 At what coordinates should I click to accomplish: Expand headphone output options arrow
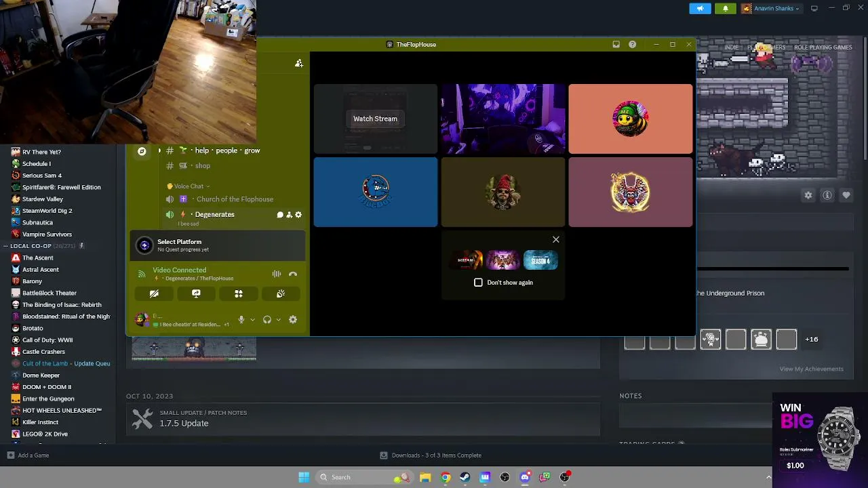278,320
